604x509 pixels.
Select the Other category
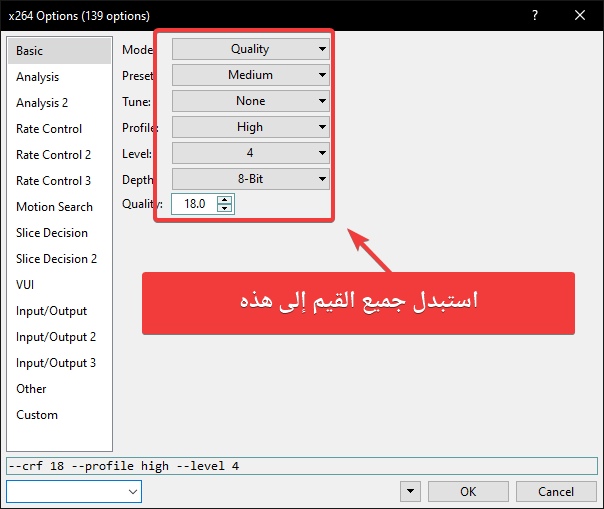tap(59, 389)
